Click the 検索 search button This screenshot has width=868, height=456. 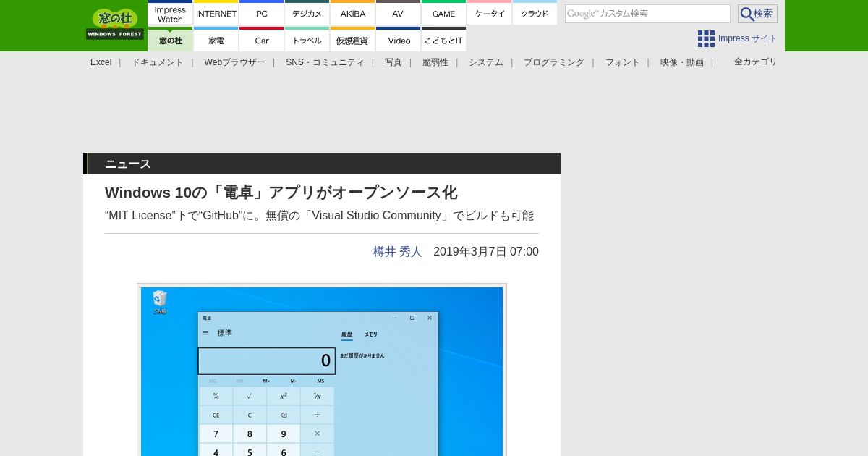757,14
